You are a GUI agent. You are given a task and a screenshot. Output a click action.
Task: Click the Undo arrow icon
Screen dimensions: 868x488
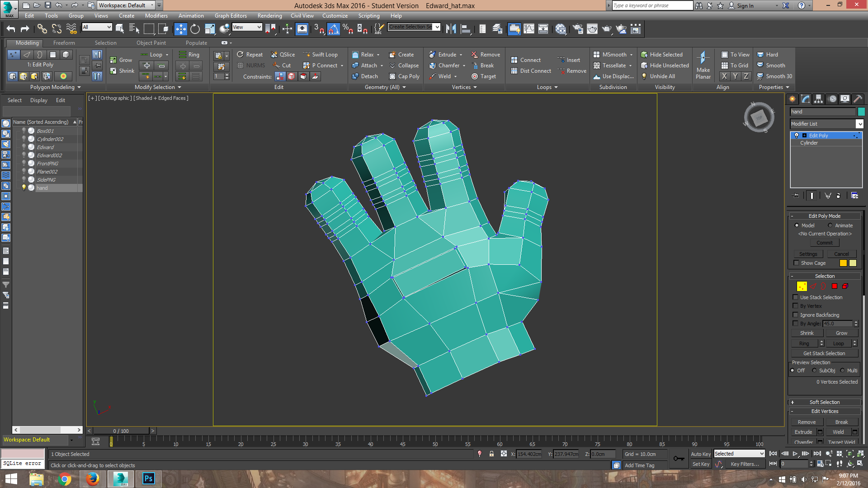tap(11, 29)
